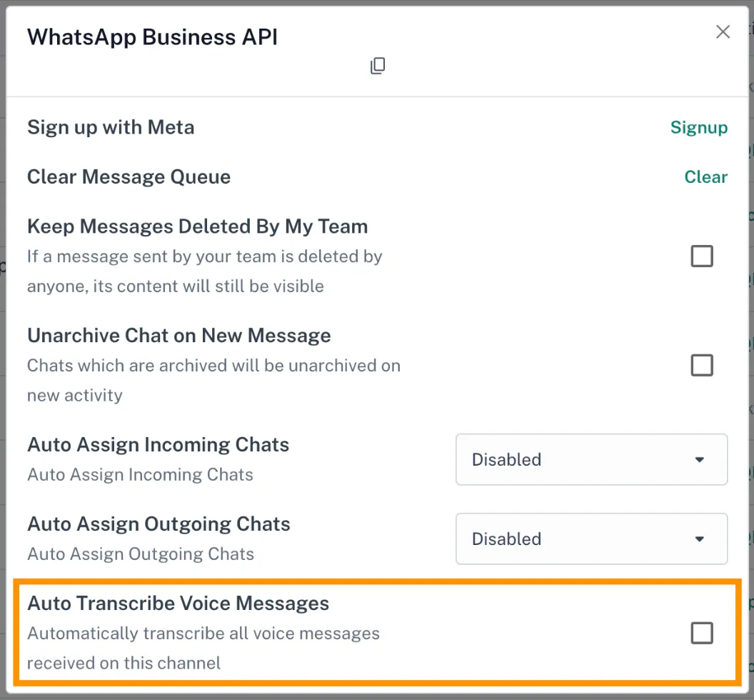Click the WhatsApp Business API title
Viewport: 754px width, 700px height.
click(152, 37)
